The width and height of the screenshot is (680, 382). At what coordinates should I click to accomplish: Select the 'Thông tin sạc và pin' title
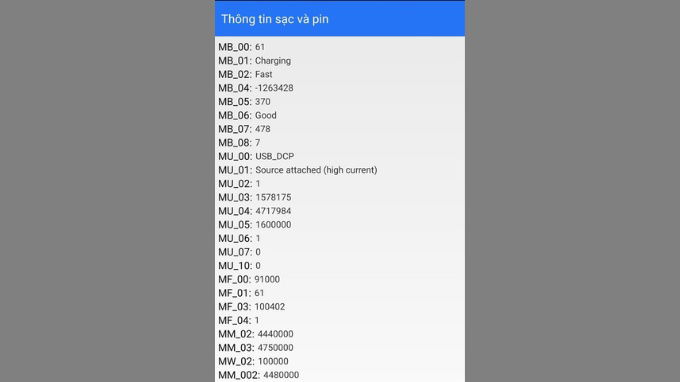pyautogui.click(x=275, y=19)
